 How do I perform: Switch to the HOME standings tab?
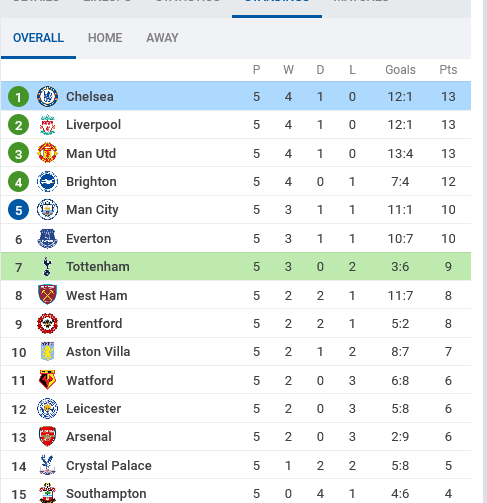pyautogui.click(x=105, y=38)
